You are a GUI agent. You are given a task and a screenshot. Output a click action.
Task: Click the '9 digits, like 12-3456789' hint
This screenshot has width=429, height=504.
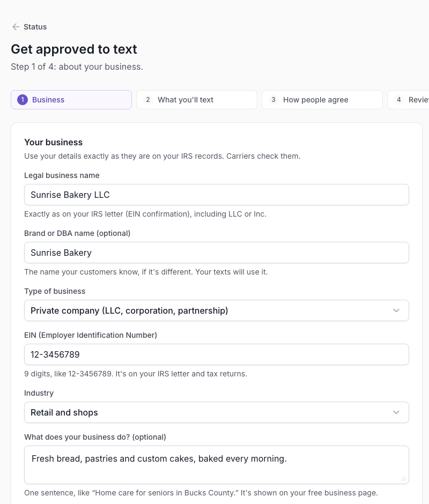pyautogui.click(x=136, y=374)
